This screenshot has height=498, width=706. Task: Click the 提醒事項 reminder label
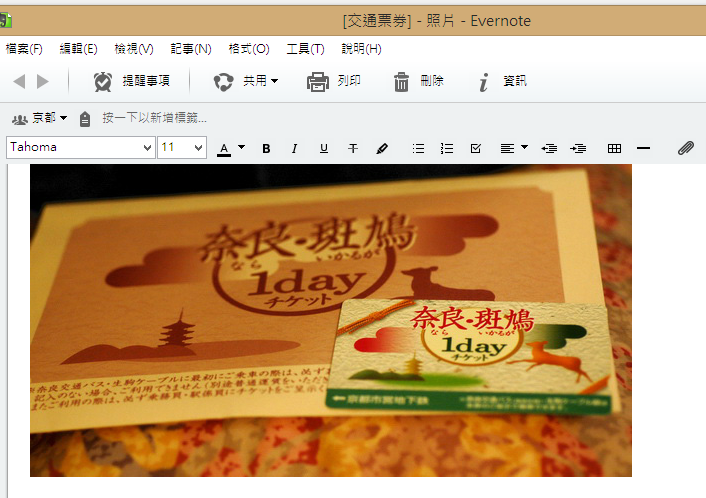coord(146,81)
